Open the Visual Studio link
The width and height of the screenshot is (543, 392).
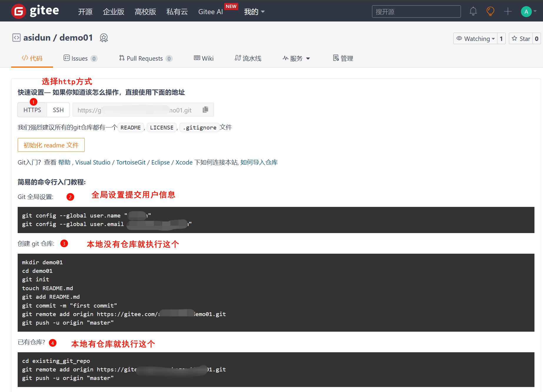coord(93,162)
